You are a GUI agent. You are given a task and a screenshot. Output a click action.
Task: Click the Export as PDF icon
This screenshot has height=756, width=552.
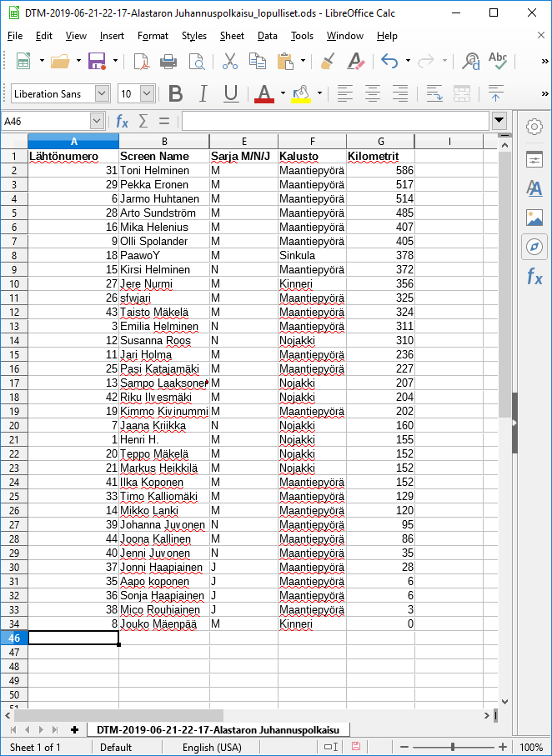tap(141, 61)
